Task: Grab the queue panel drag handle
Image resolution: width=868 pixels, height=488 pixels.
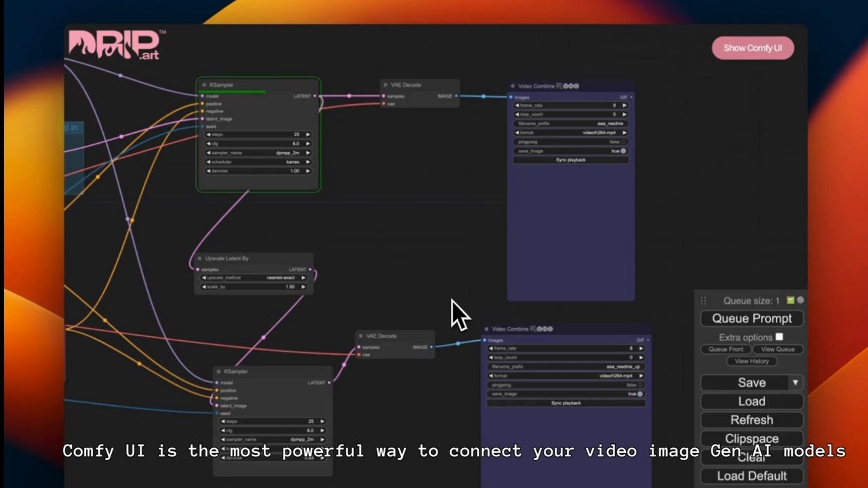Action: (703, 301)
